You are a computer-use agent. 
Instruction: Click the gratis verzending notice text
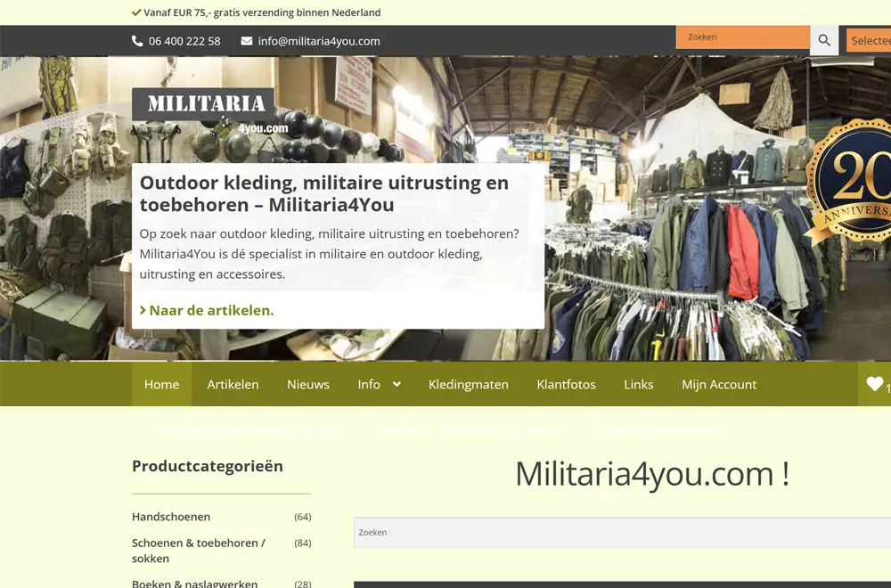pyautogui.click(x=262, y=12)
